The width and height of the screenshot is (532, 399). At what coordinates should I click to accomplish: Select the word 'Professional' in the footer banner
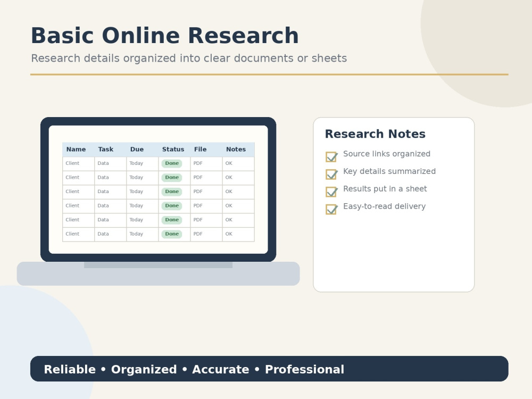tap(304, 369)
